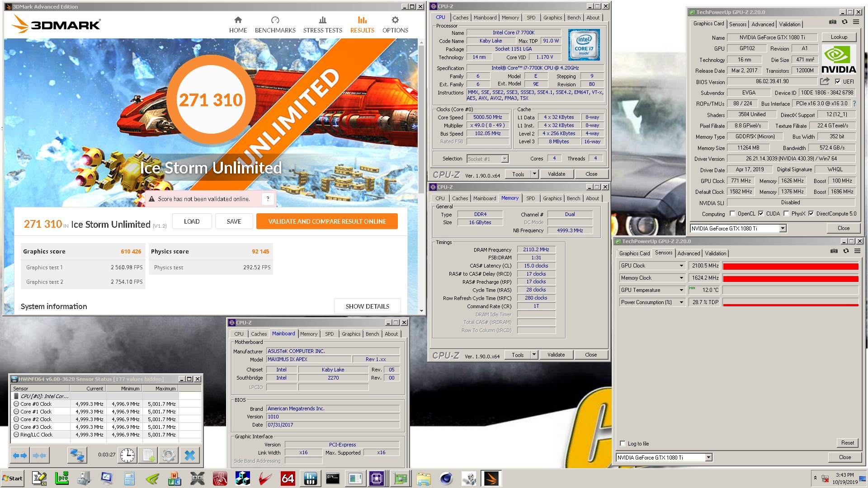
Task: Enable Log to file in GPU-Z Sensors
Action: pos(623,444)
